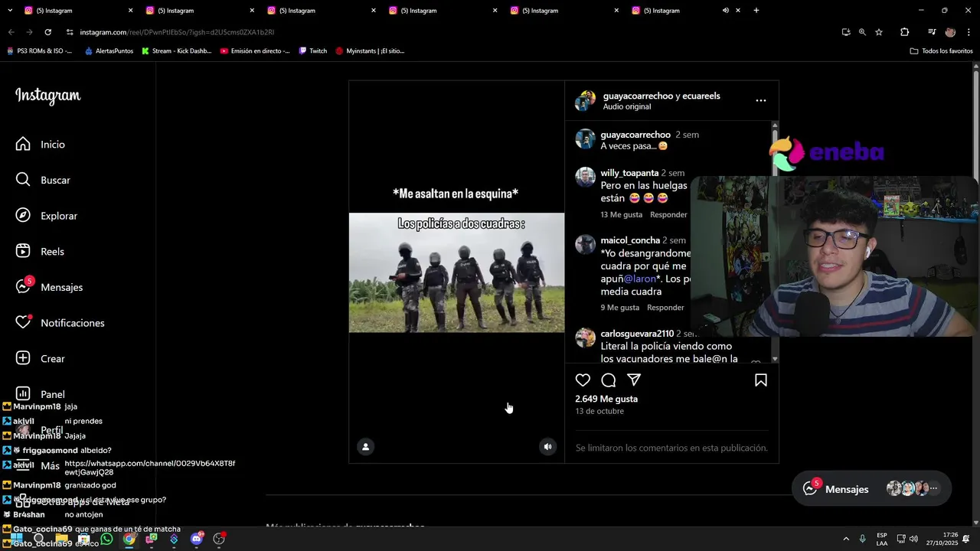Toggle the reel's sound speaker button
The image size is (980, 551).
tap(547, 447)
